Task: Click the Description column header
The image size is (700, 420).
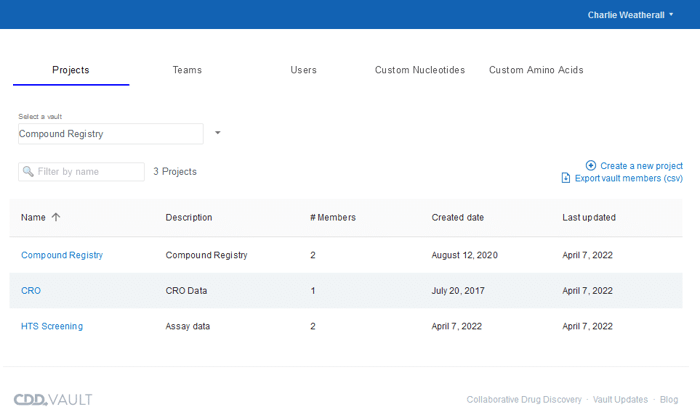Action: (189, 217)
